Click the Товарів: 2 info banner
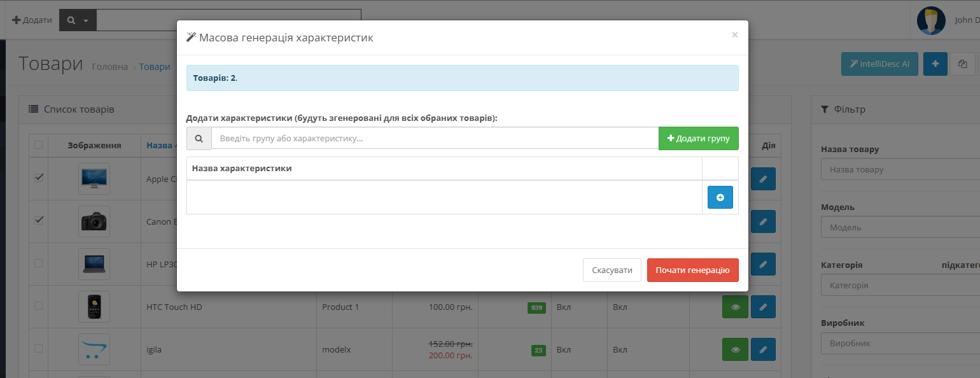 pos(463,78)
